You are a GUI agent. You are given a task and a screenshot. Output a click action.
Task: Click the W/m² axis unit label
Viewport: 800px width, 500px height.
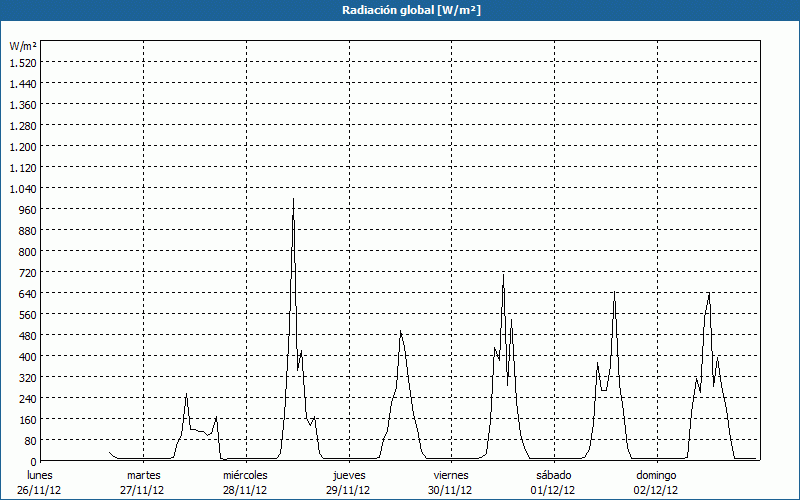pos(23,46)
